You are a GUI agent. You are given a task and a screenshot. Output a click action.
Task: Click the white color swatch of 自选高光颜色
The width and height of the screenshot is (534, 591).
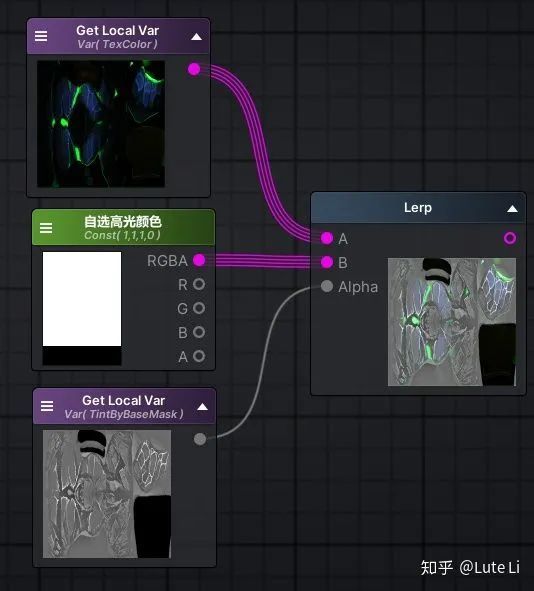click(x=82, y=299)
